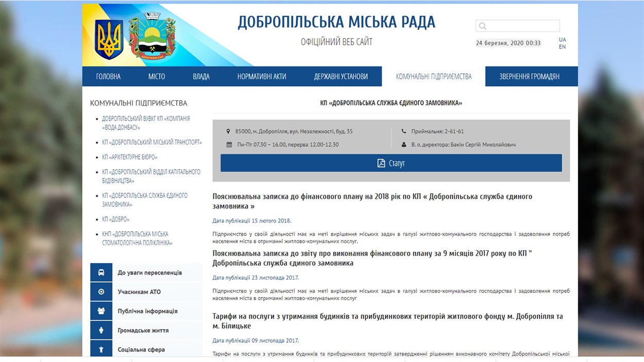644x362 pixels.
Task: Click the search magnifier icon
Action: click(482, 26)
